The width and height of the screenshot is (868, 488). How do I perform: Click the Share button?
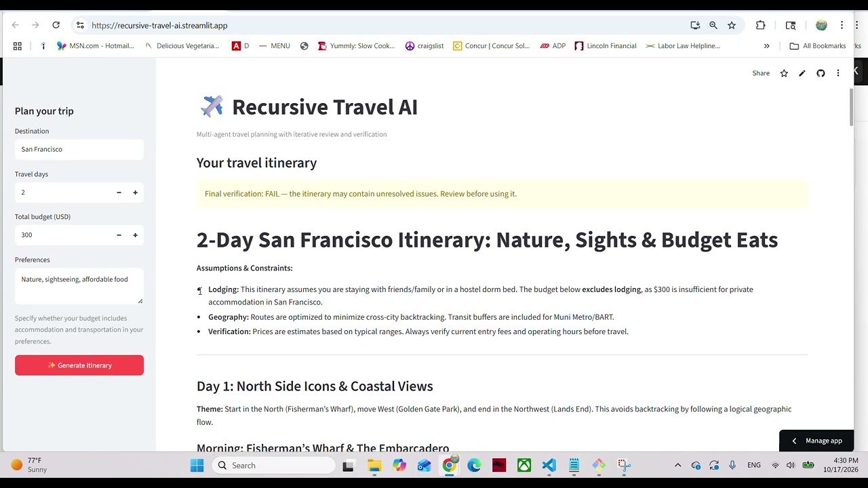[761, 73]
